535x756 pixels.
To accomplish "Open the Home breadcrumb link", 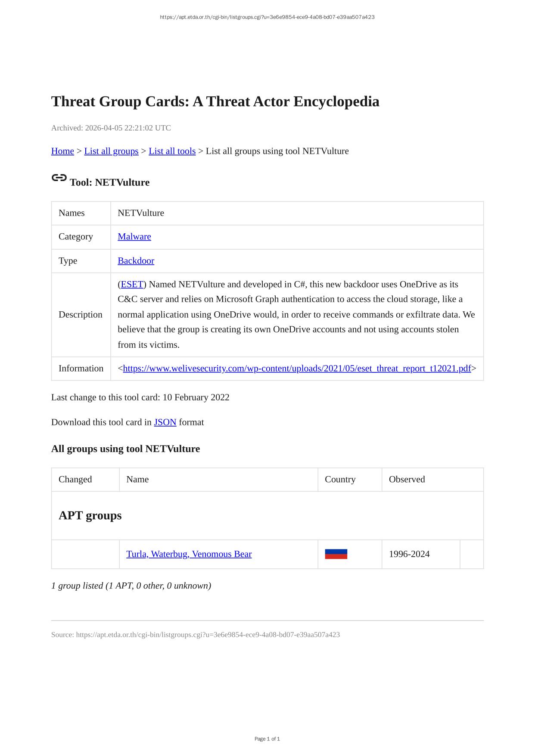I will coord(62,151).
